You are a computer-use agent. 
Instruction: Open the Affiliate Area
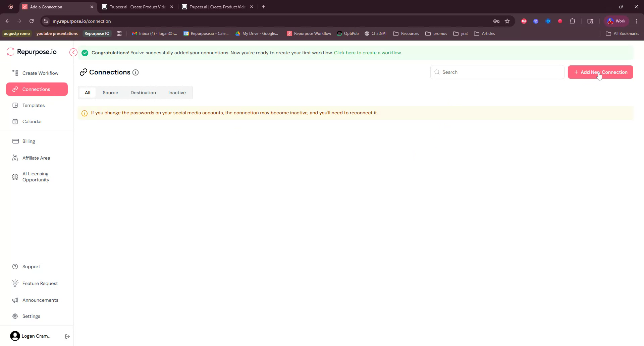tap(36, 158)
